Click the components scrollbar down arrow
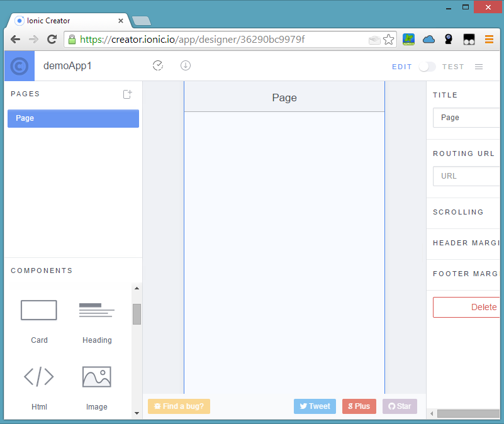504x424 pixels. click(137, 413)
